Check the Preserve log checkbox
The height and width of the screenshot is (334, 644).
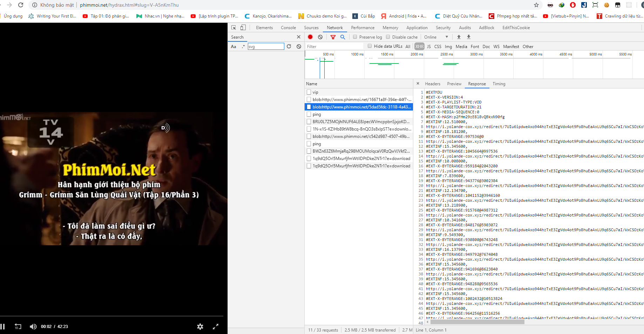(355, 37)
